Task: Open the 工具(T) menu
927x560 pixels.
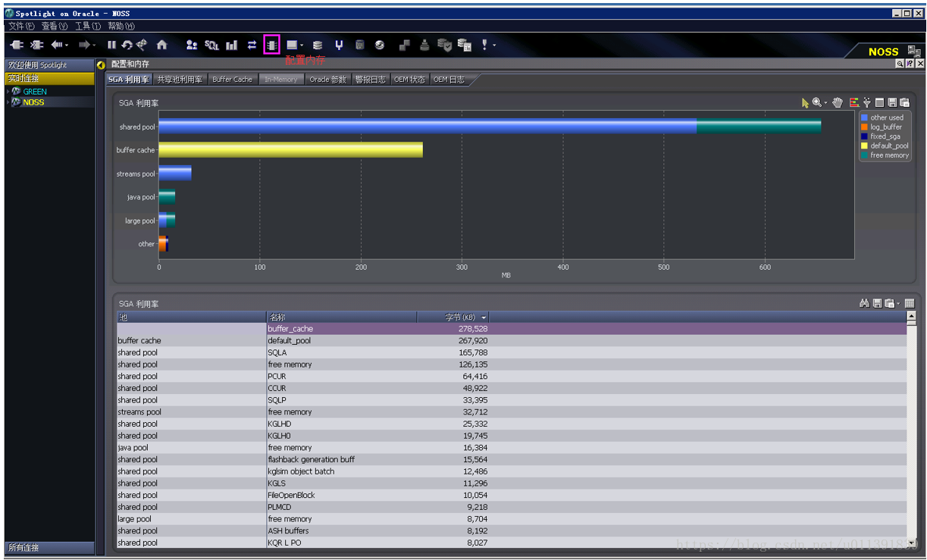Action: coord(88,26)
